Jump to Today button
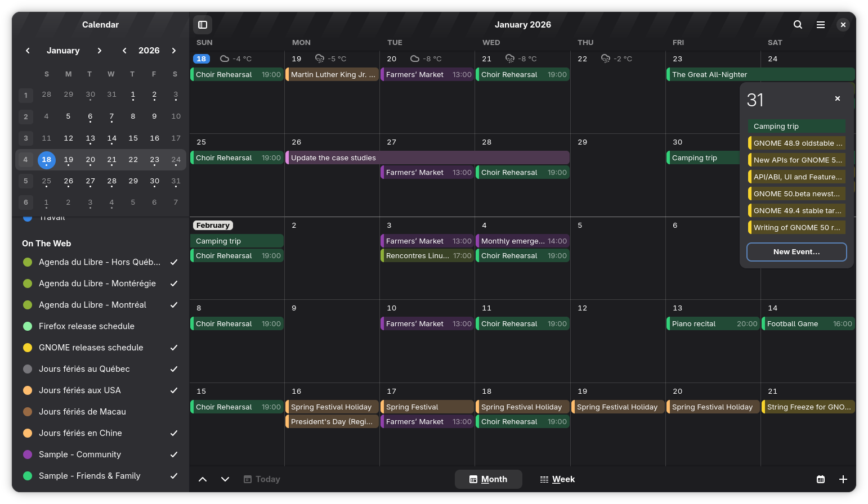Image resolution: width=868 pixels, height=504 pixels. pyautogui.click(x=262, y=479)
